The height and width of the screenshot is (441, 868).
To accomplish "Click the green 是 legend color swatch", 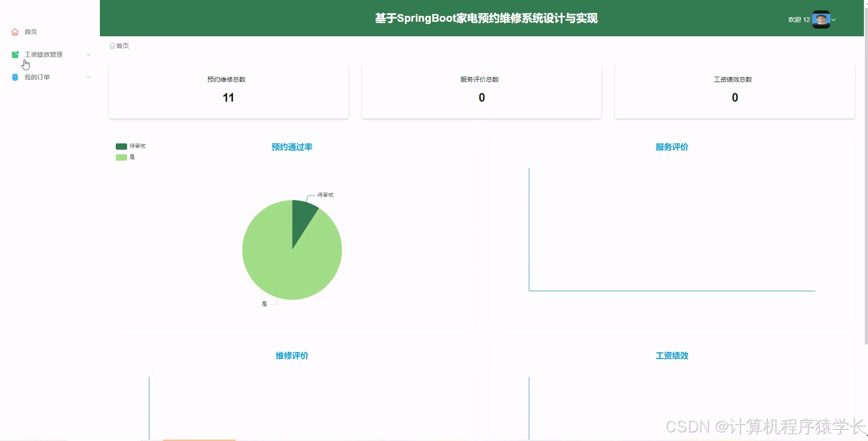I will point(120,157).
